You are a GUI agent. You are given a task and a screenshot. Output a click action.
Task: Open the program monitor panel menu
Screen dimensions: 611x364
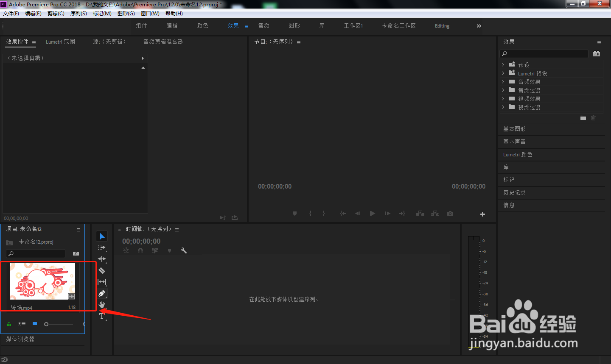tap(299, 42)
